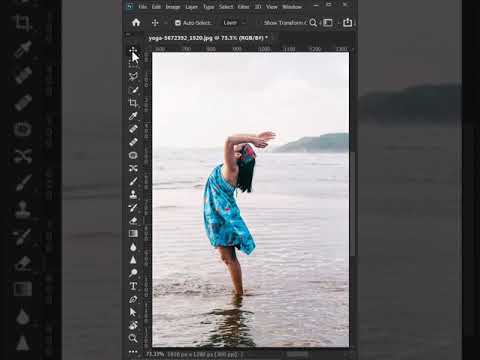Open the View menu
The image size is (480, 360).
pyautogui.click(x=272, y=7)
